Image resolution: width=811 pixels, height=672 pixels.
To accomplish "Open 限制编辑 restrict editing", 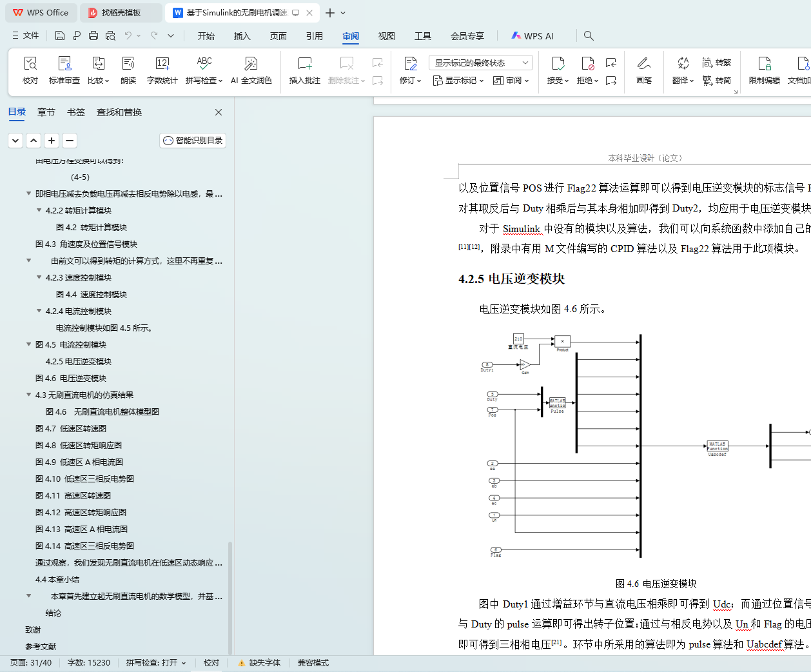I will pyautogui.click(x=764, y=70).
